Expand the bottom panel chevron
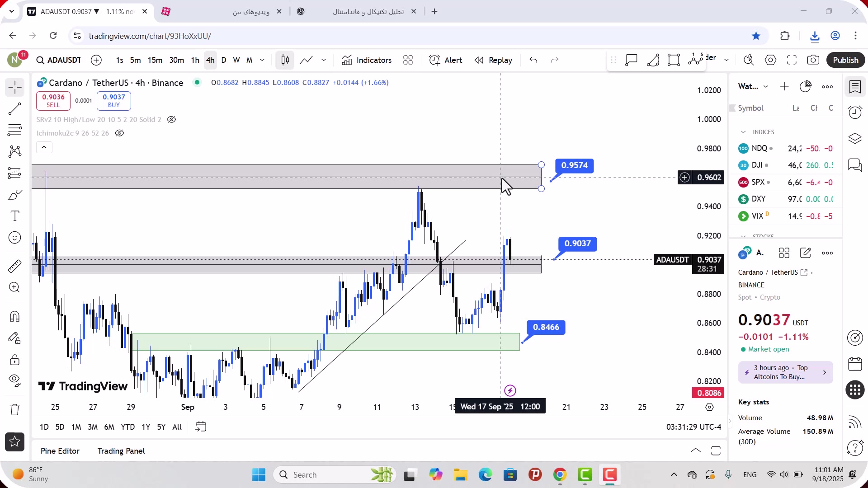This screenshot has height=488, width=868. pos(696,450)
